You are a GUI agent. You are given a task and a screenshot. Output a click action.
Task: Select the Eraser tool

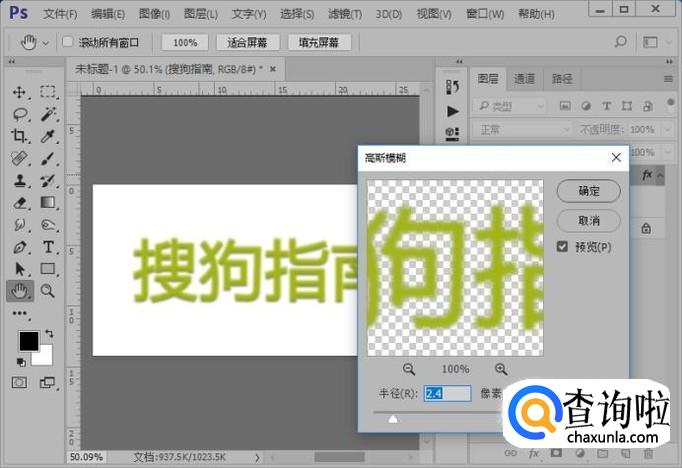click(x=19, y=203)
